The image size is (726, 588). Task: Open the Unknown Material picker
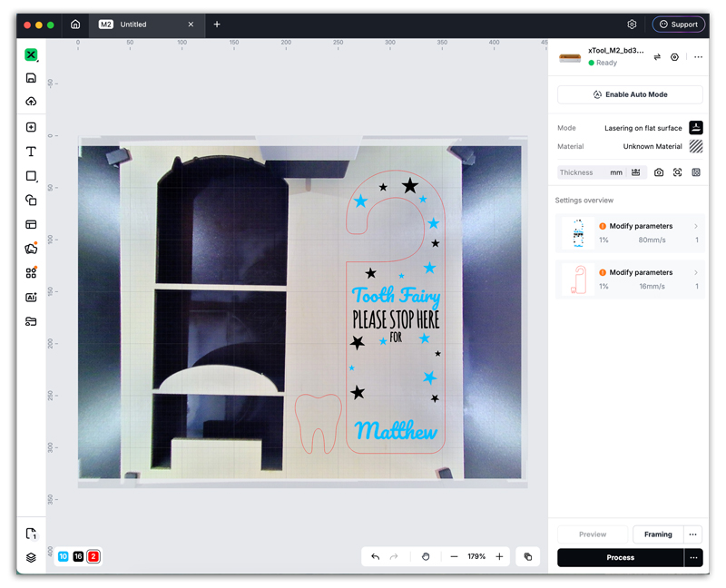696,146
